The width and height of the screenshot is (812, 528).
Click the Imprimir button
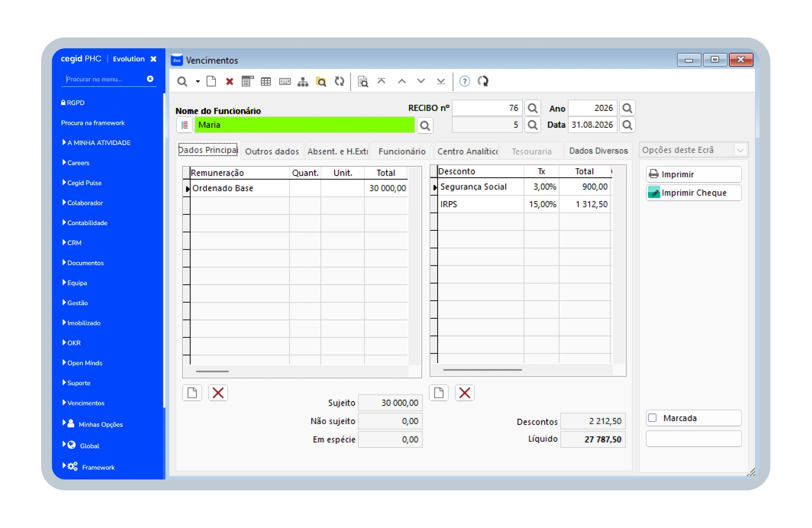coord(693,174)
